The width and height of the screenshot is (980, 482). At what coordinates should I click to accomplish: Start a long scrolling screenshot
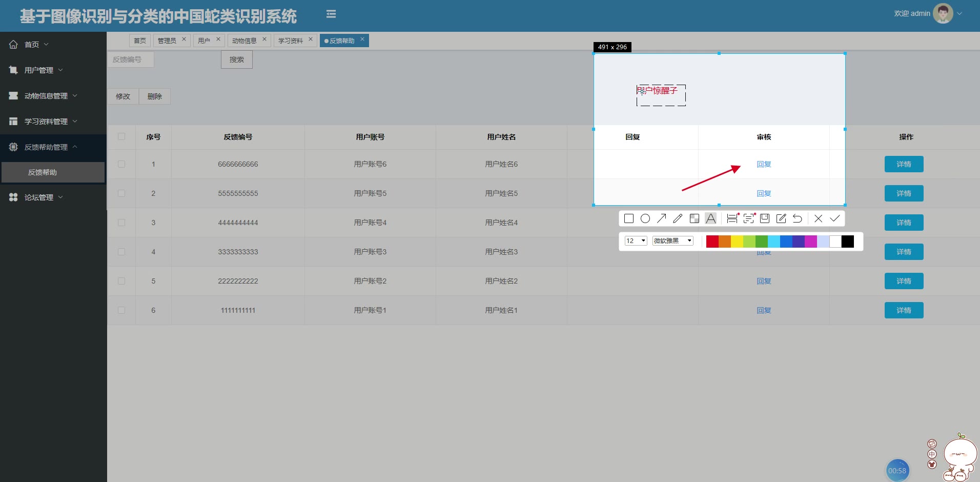pyautogui.click(x=732, y=218)
